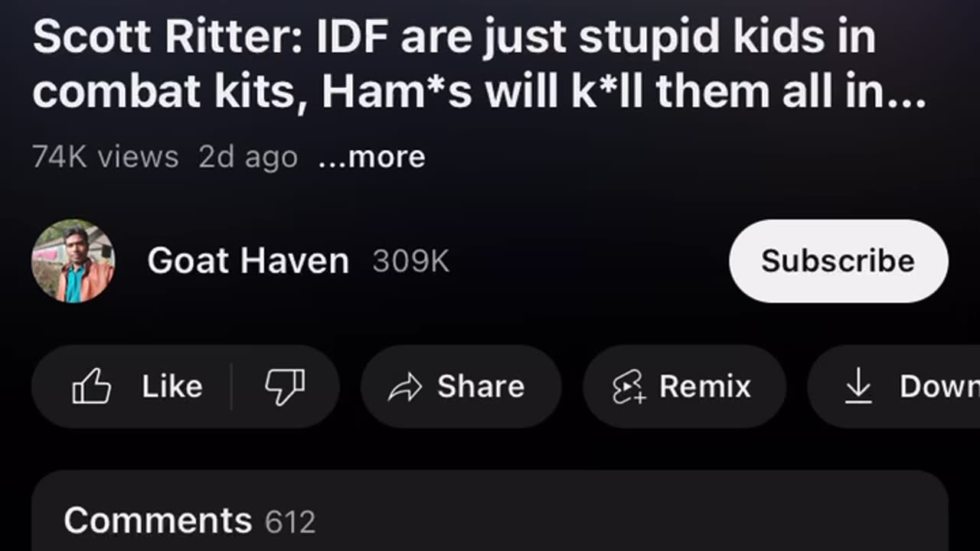Click the thumbs-up Like icon
The width and height of the screenshot is (980, 551).
point(92,386)
